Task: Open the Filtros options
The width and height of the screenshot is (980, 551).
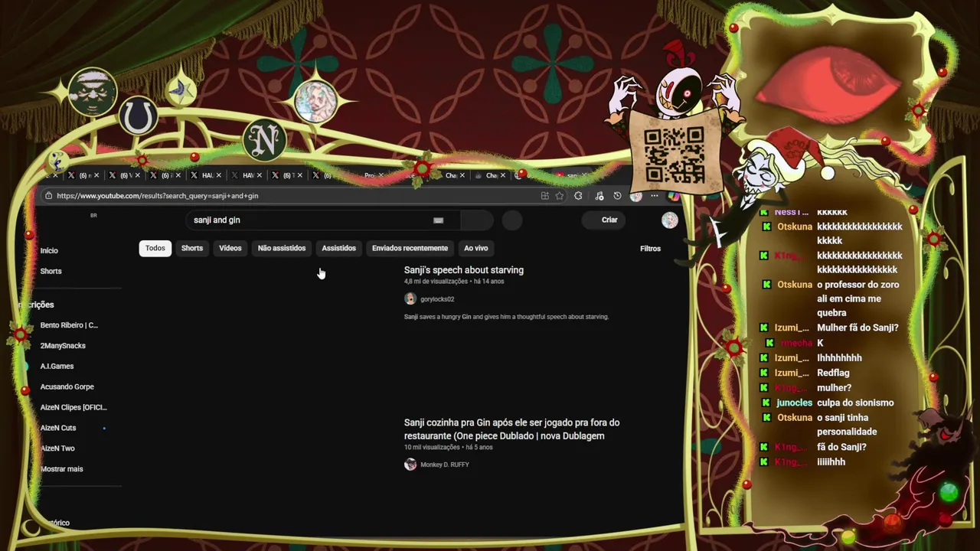Action: pyautogui.click(x=650, y=249)
